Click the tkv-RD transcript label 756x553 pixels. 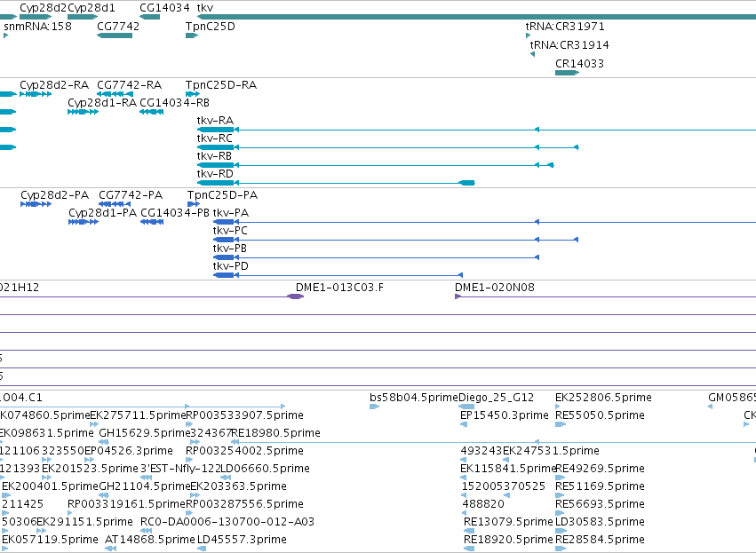click(x=215, y=174)
